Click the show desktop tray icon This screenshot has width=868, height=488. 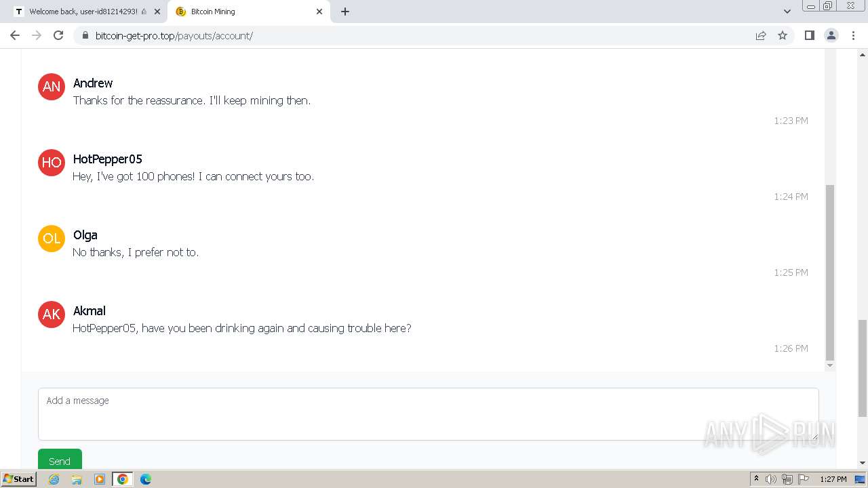point(860,479)
